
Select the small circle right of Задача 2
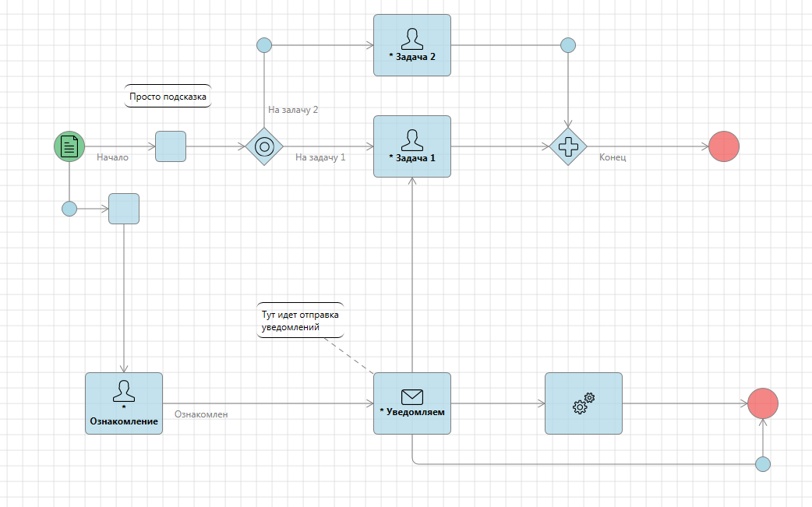pos(568,45)
